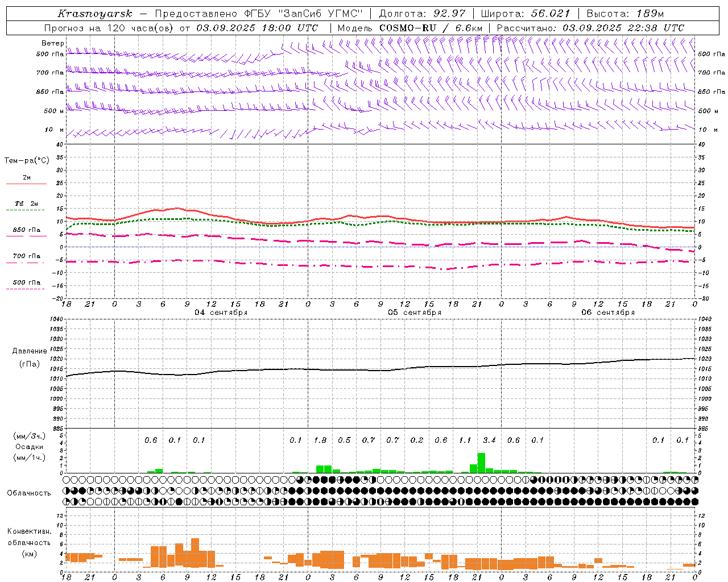Click the Krasnoyarsk station title
This screenshot has height=582, width=728.
tap(95, 14)
